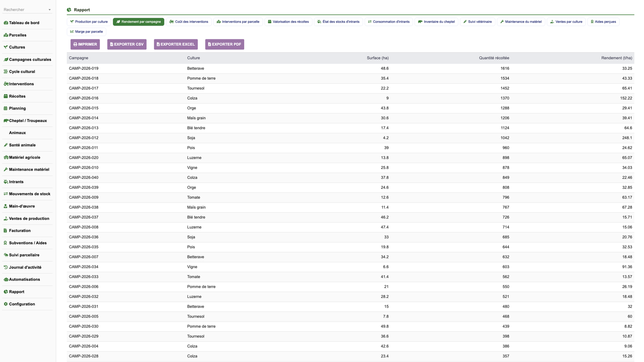Click the Parcelles sidebar icon
644x362 pixels.
tap(6, 35)
